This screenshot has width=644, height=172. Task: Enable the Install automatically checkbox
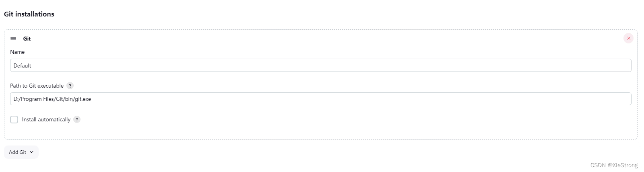point(14,119)
